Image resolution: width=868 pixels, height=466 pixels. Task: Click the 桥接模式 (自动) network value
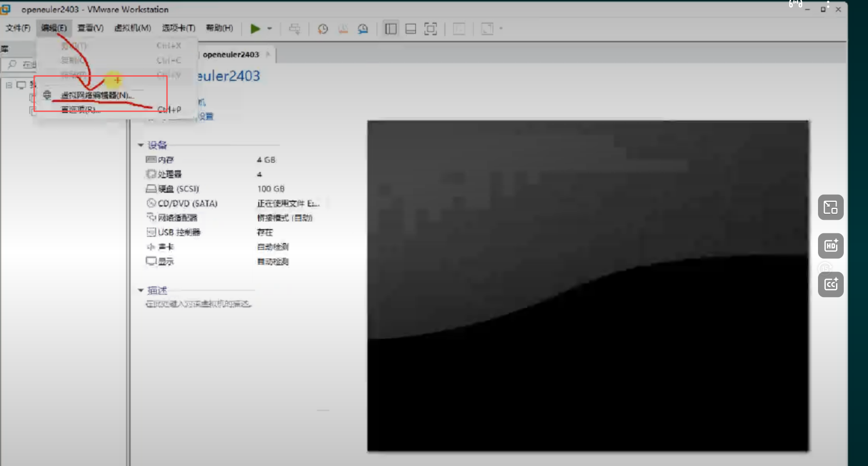(x=285, y=218)
